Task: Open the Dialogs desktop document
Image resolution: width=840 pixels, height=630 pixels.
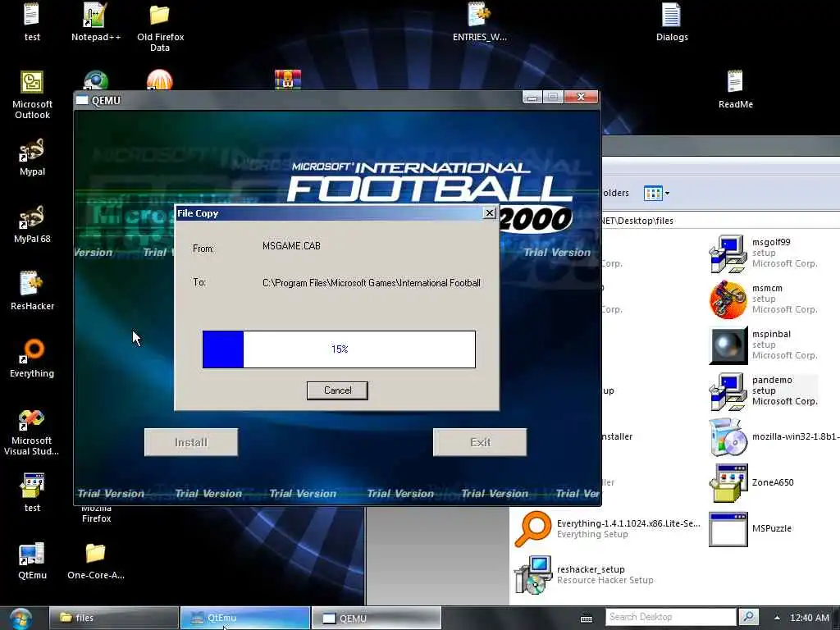Action: pos(672,22)
